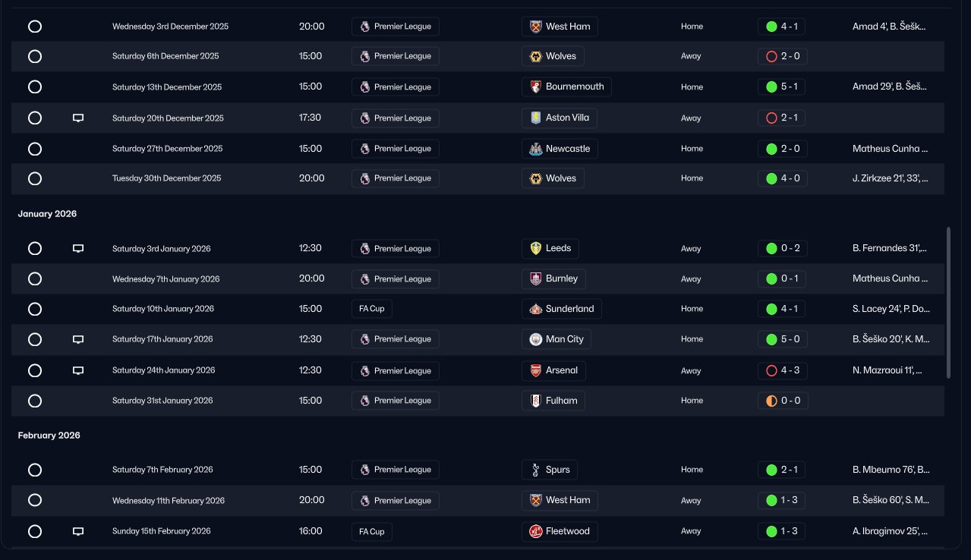971x560 pixels.
Task: Click the Fleetwood club crest icon
Action: [536, 531]
